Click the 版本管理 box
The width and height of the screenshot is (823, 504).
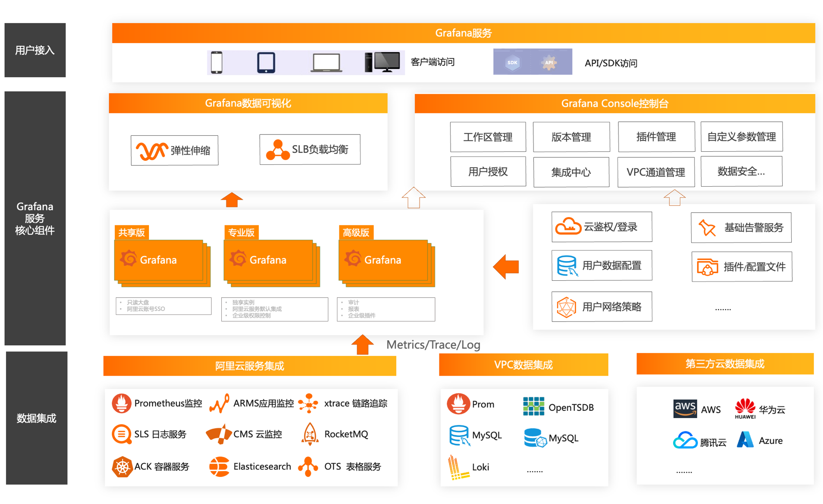[x=571, y=137]
